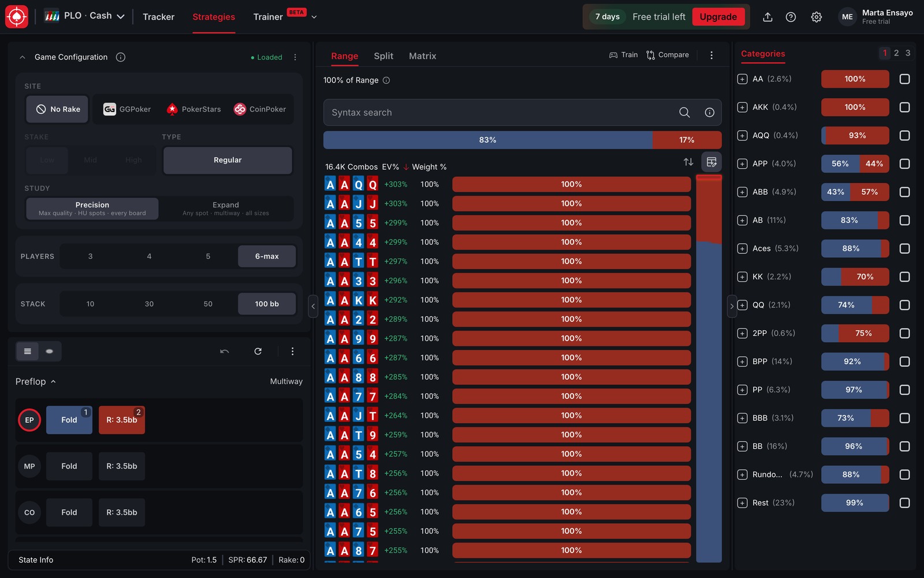Viewport: 924px width, 578px height.
Task: Click the search magnifier icon
Action: [x=684, y=113]
